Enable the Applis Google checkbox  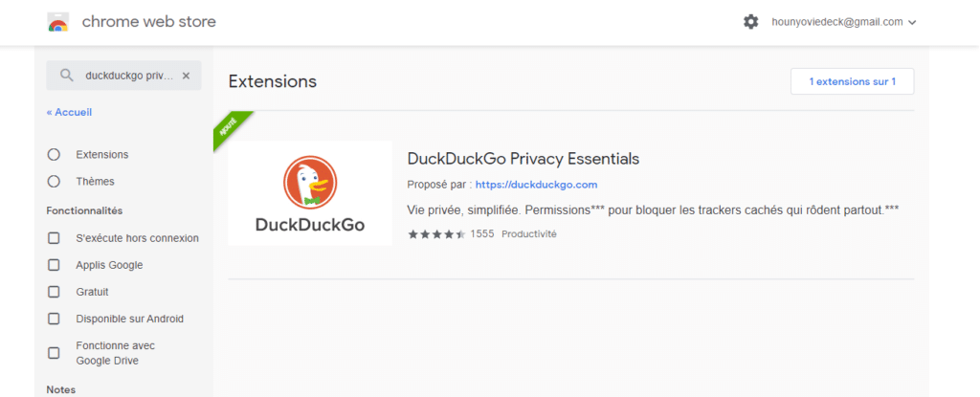coord(54,265)
